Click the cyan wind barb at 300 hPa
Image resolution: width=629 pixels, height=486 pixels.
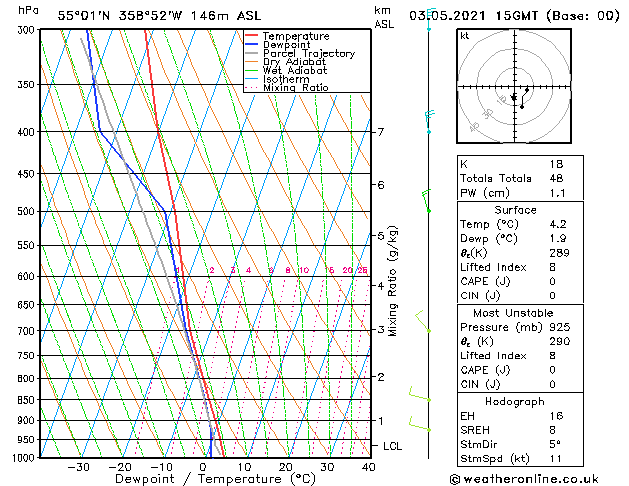point(429,19)
